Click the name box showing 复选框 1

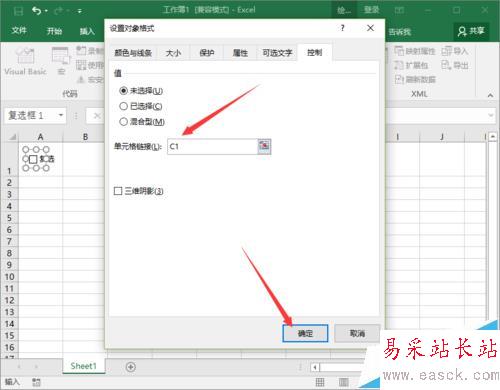(31, 115)
